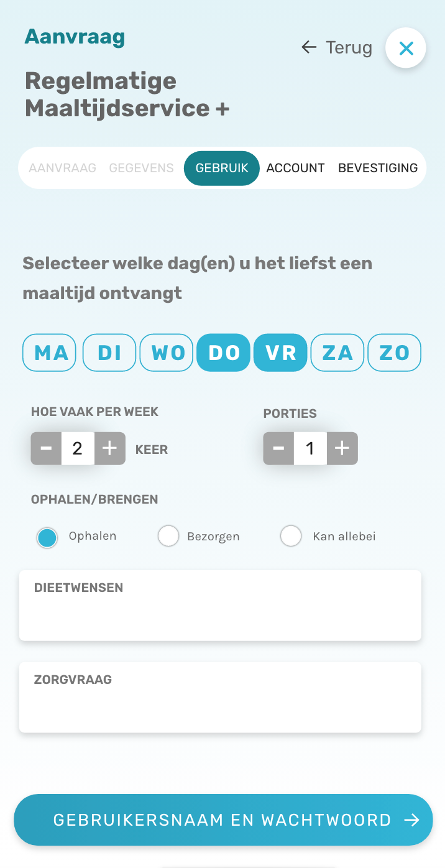The image size is (445, 868).
Task: Decrease the weekly frequency with minus
Action: click(46, 448)
